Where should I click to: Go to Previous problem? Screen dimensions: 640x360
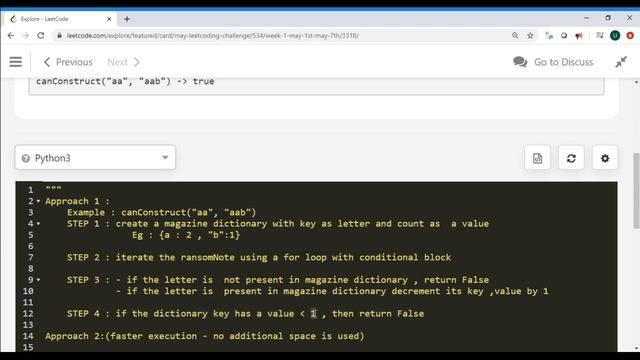click(x=68, y=62)
